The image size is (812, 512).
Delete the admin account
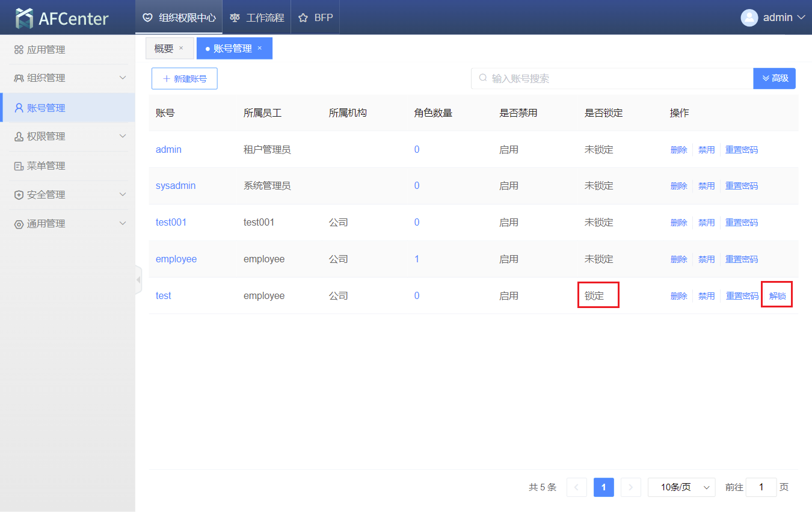coord(678,150)
